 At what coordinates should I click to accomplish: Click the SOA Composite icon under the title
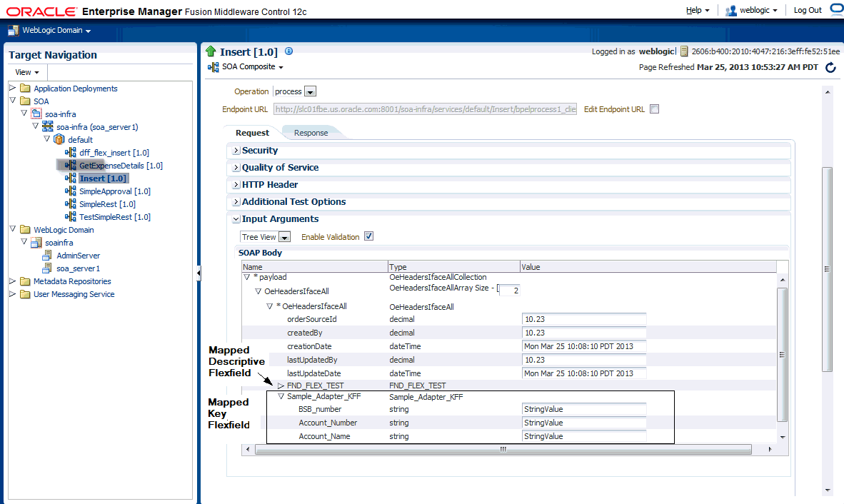pos(213,67)
